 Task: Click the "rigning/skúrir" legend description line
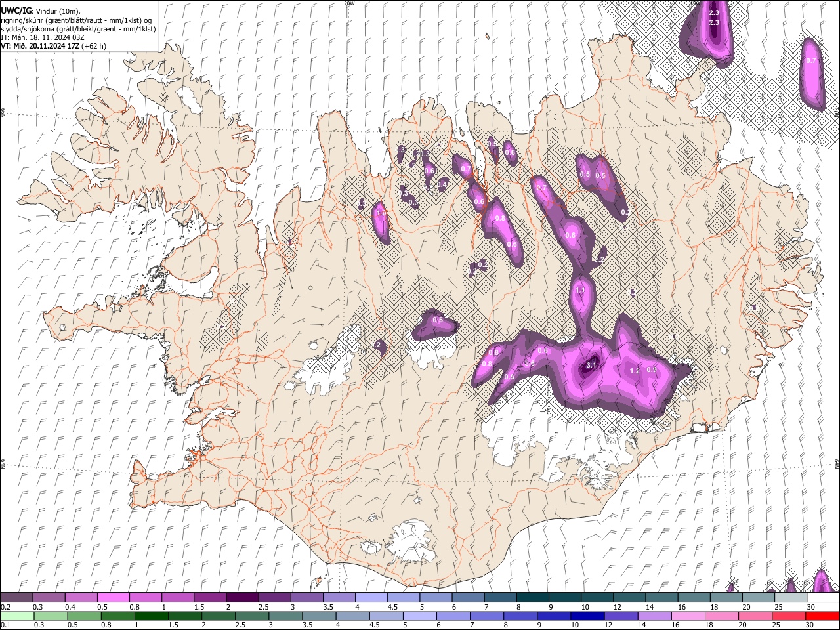point(76,20)
